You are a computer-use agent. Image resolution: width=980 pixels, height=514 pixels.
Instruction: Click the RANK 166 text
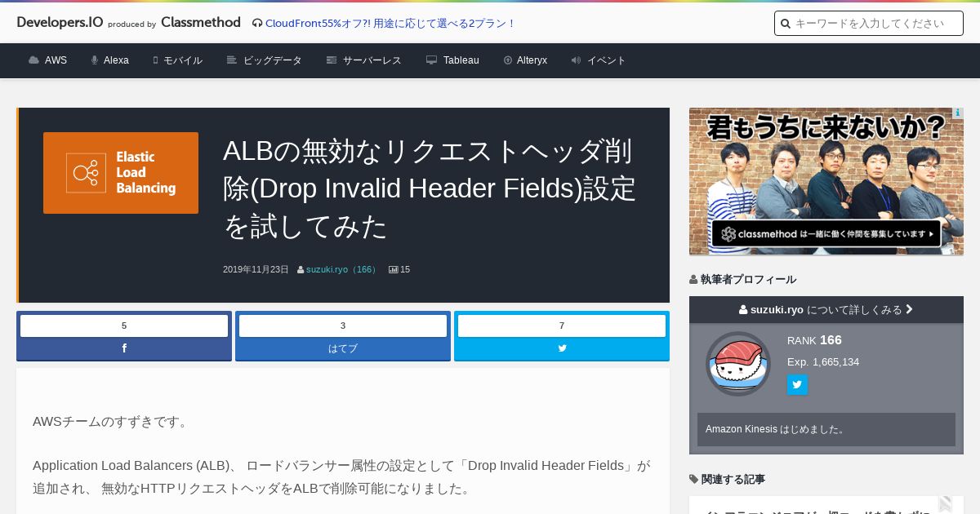point(814,340)
